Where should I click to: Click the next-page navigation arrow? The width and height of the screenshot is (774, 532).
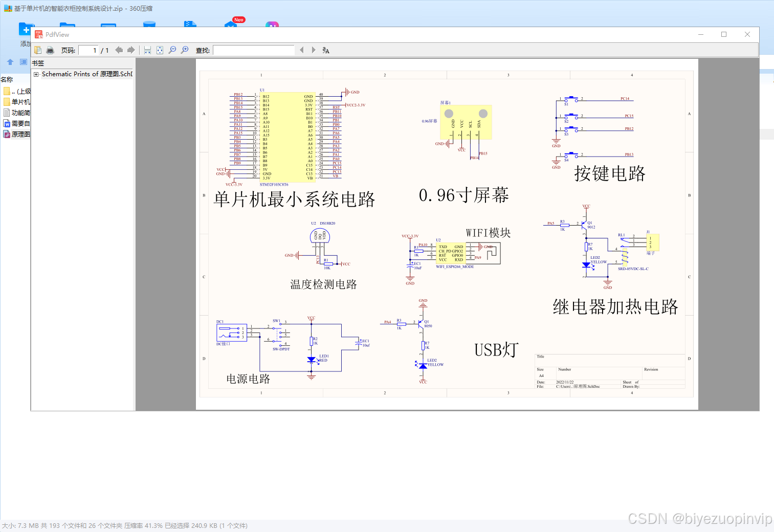[131, 50]
